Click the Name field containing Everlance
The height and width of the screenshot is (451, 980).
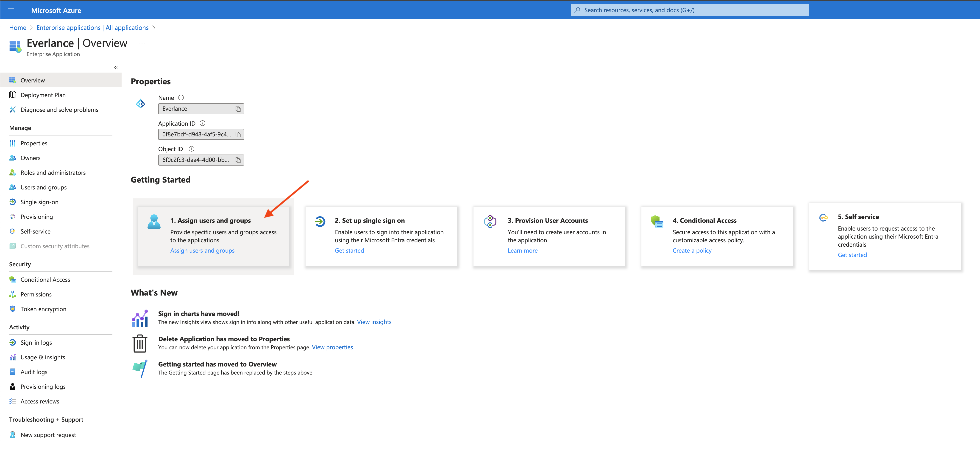[x=201, y=109]
